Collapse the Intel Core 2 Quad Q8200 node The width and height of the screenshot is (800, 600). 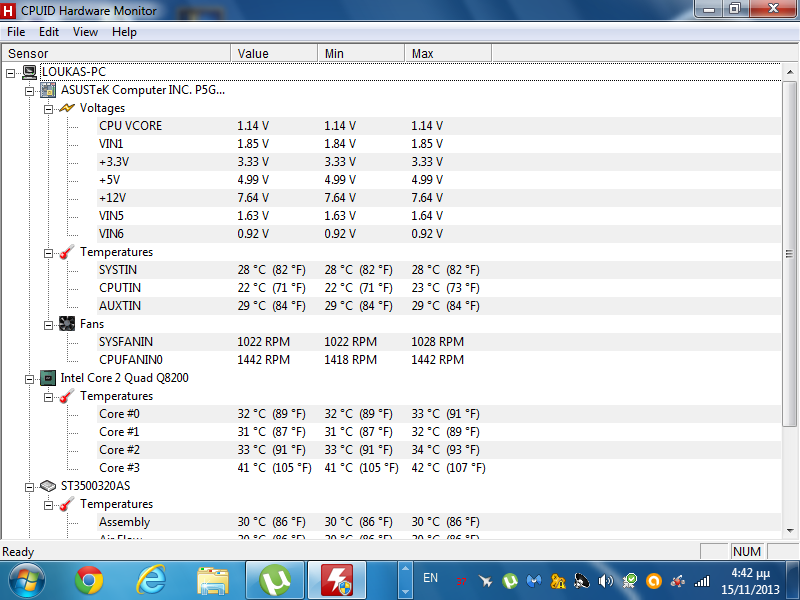(x=30, y=379)
